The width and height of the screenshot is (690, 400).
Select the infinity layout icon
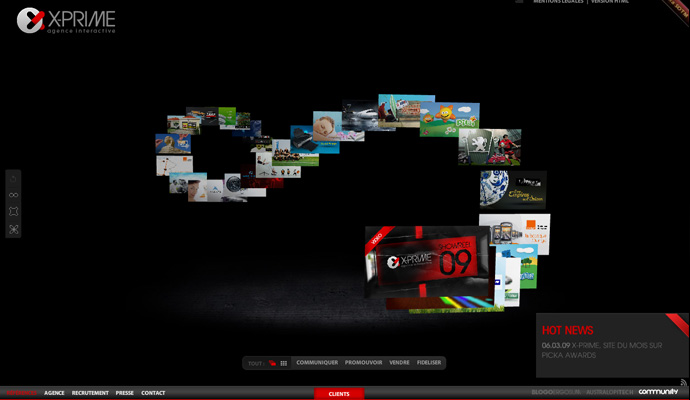pos(13,195)
